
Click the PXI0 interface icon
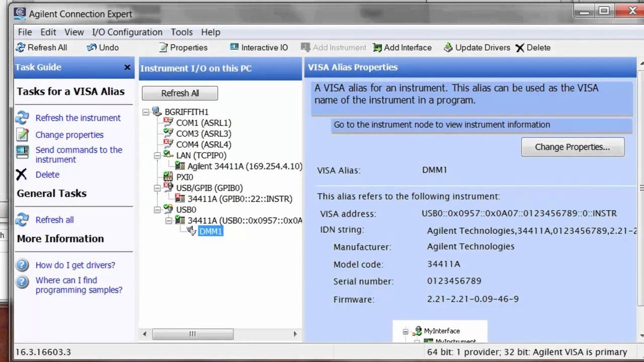168,177
